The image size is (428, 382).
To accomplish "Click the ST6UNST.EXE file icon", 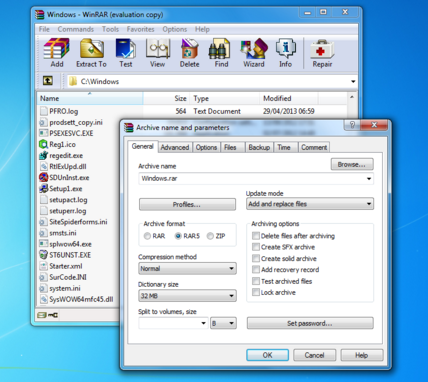I will pyautogui.click(x=43, y=255).
